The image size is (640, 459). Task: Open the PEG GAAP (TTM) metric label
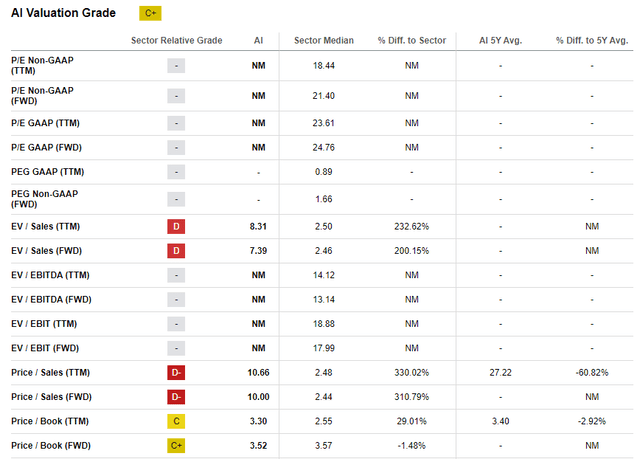click(x=43, y=171)
